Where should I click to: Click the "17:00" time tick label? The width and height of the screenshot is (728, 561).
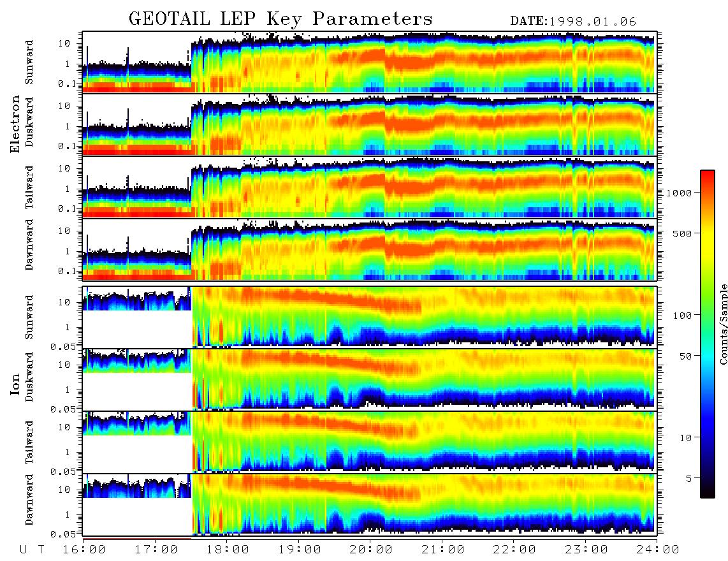click(156, 550)
